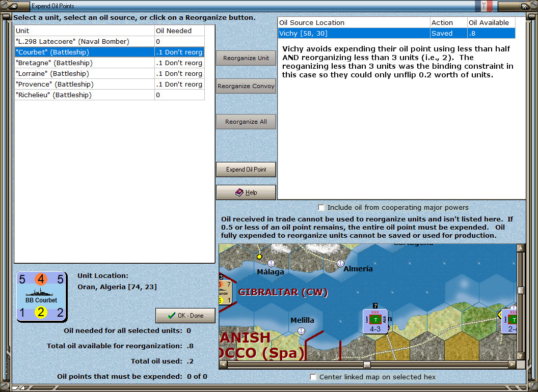Click the Unit column header
This screenshot has width=538, height=392.
tap(85, 31)
